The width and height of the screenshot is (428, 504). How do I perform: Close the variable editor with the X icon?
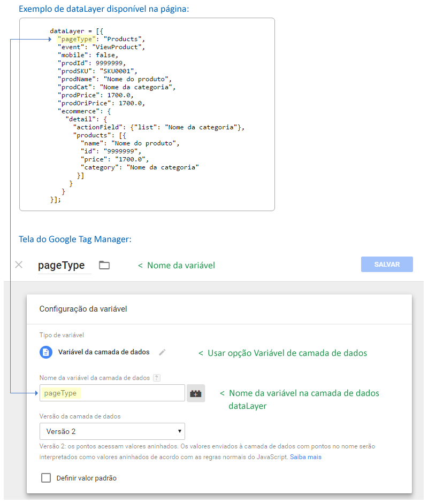pos(19,265)
